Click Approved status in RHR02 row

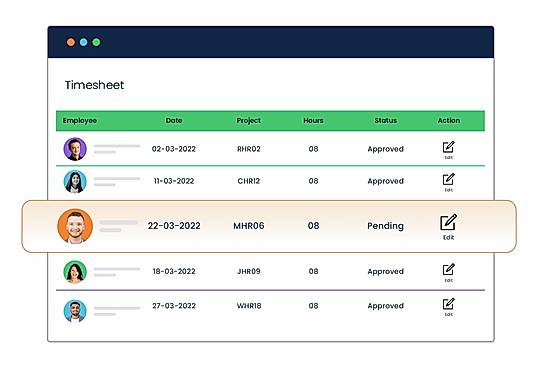[386, 149]
